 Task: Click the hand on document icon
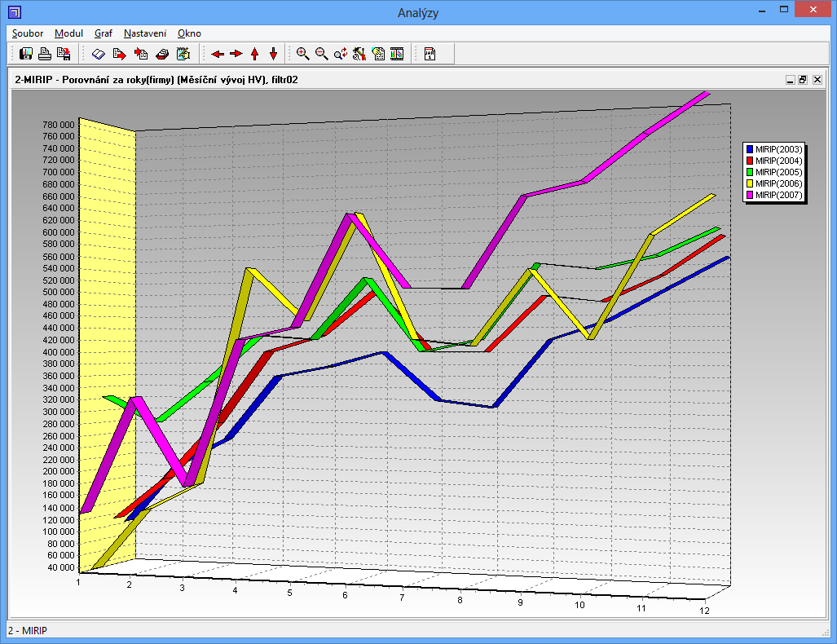tap(378, 54)
